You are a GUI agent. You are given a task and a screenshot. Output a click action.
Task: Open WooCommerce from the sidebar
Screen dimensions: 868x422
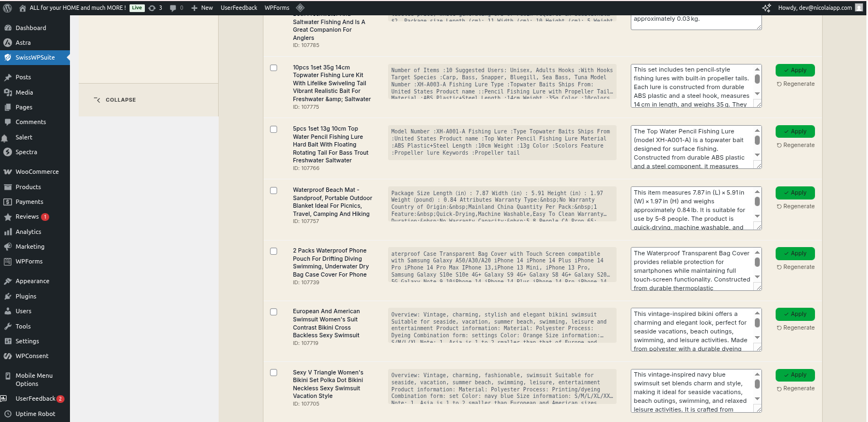37,172
